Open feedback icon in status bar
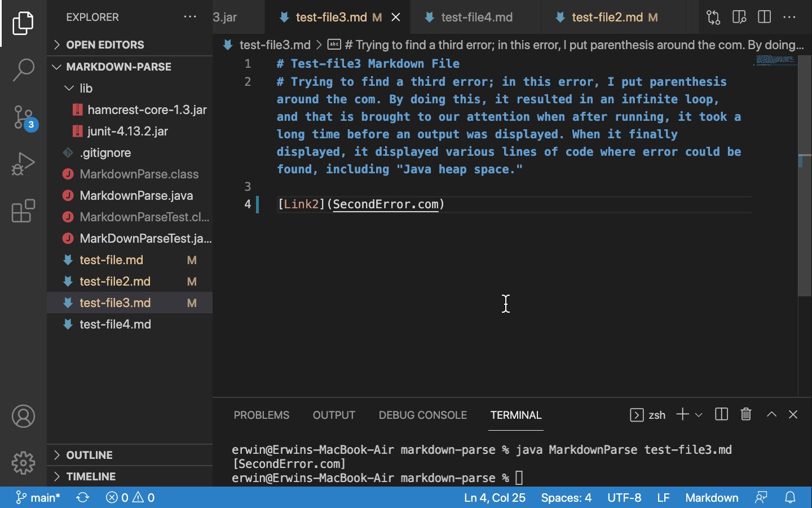812x508 pixels. [761, 497]
